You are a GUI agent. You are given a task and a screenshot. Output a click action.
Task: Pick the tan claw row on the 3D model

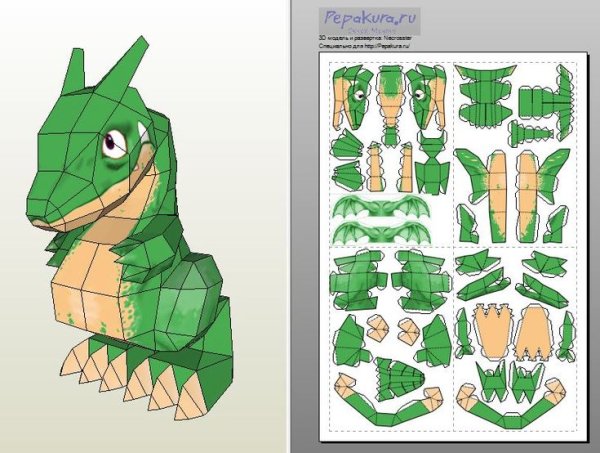coord(134,377)
